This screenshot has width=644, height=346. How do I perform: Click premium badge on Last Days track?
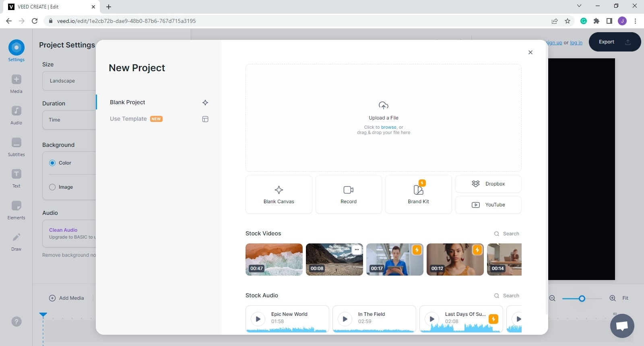pyautogui.click(x=493, y=319)
